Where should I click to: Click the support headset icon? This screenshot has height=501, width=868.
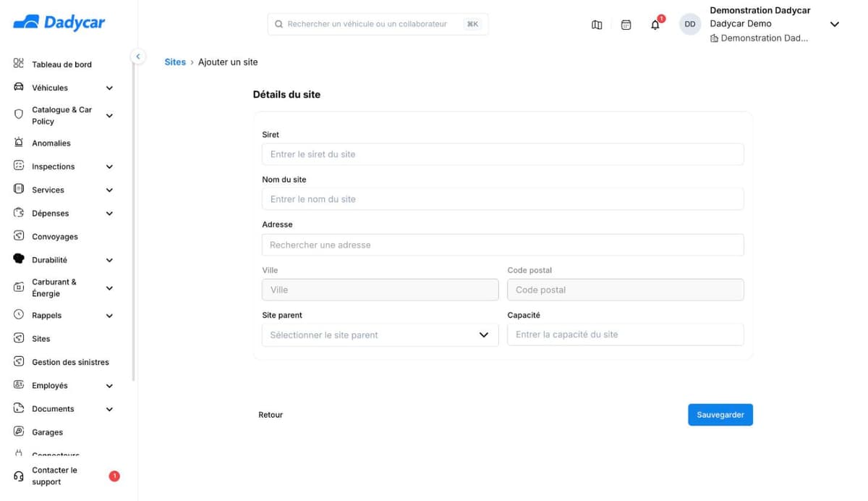(19, 476)
